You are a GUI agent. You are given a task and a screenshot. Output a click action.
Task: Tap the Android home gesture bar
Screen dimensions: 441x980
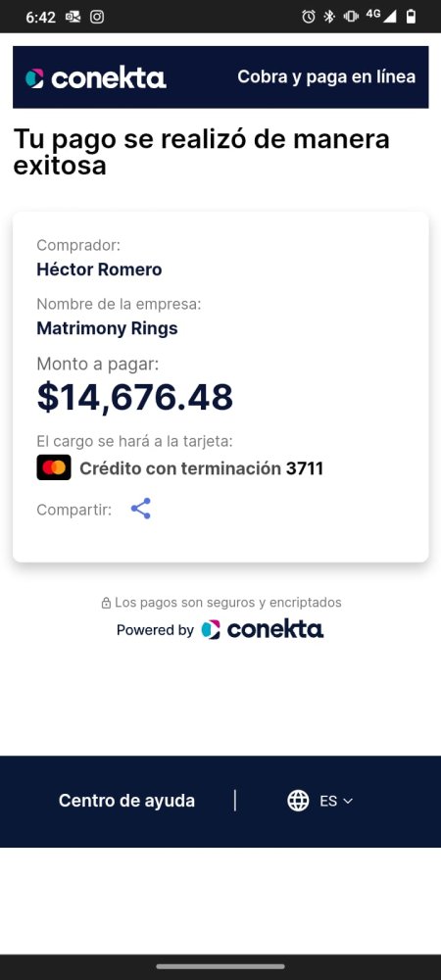point(220,967)
